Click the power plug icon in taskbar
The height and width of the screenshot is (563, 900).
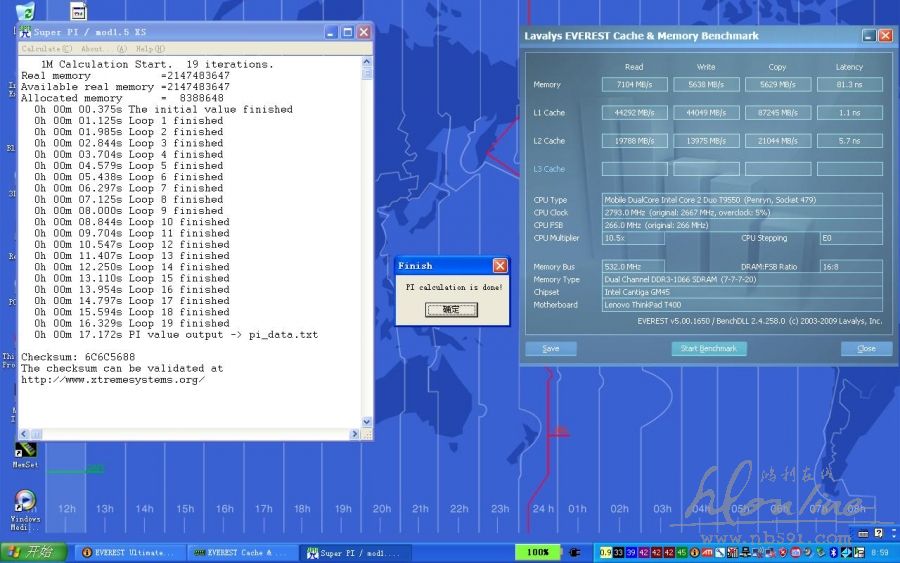[x=575, y=552]
